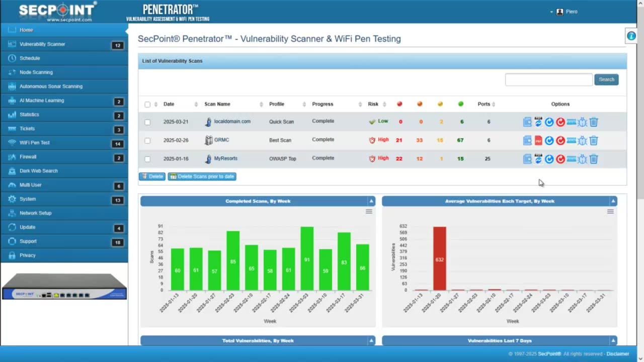Click bug icon in MyResorts row
This screenshot has height=362, width=644.
click(583, 159)
